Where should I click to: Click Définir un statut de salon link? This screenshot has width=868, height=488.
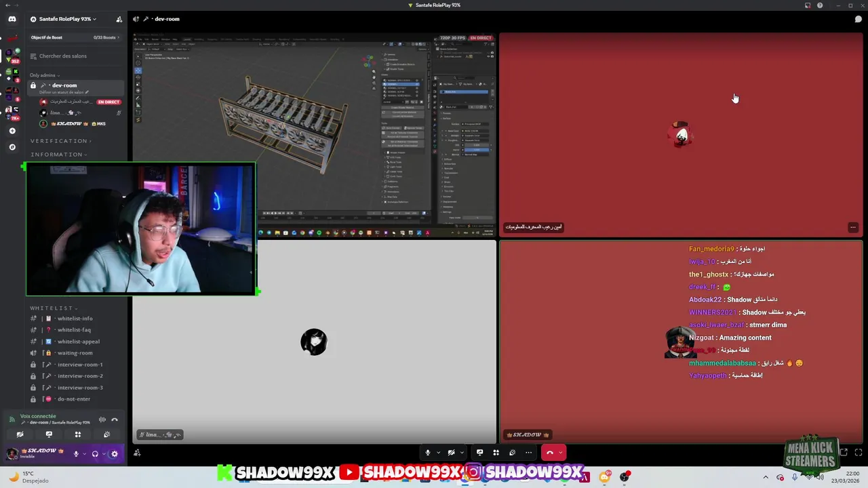coord(64,92)
